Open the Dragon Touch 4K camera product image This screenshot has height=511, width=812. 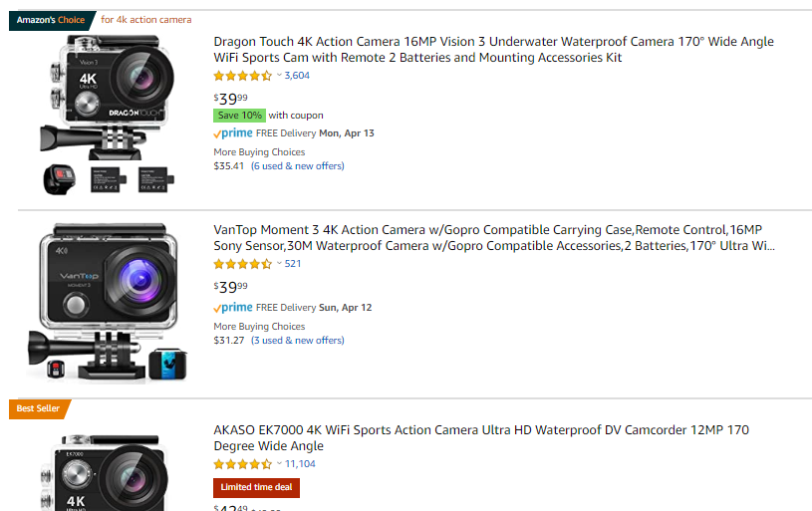click(x=108, y=115)
